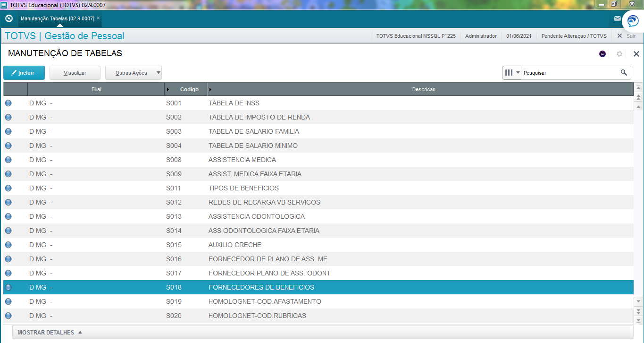
Task: Close the Manutenção Tabelas tab
Action: [98, 18]
